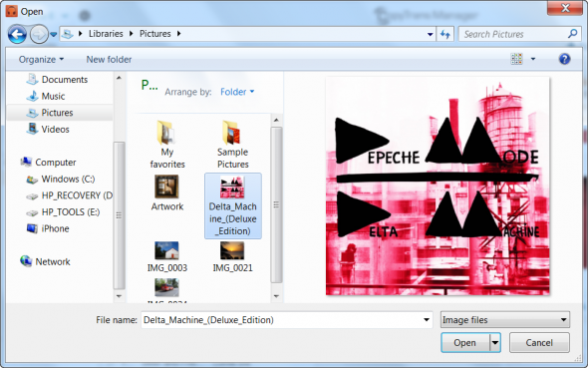Open recent locations dropdown next to Forward
Screen dimensions: 588x368
(x=54, y=35)
